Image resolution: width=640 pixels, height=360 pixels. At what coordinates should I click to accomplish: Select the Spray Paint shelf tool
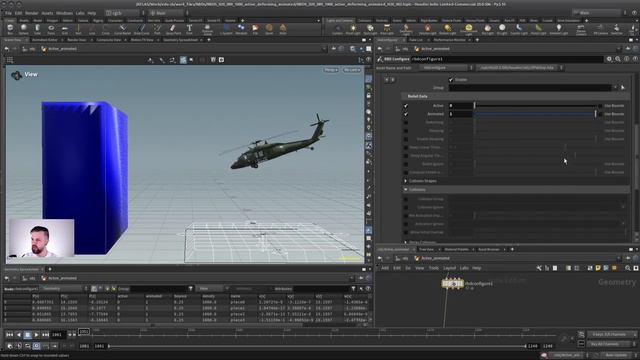pyautogui.click(x=173, y=29)
